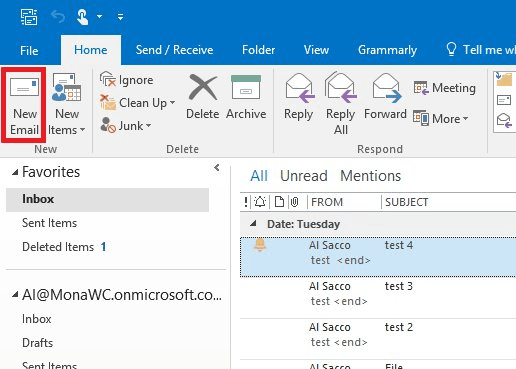516x369 pixels.
Task: Click Send/Receive All Folders quick access icon
Action: pos(29,17)
